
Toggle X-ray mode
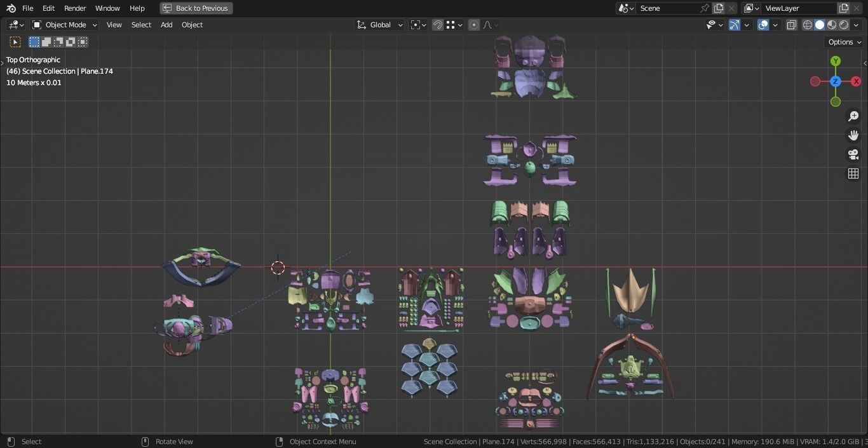coord(792,25)
